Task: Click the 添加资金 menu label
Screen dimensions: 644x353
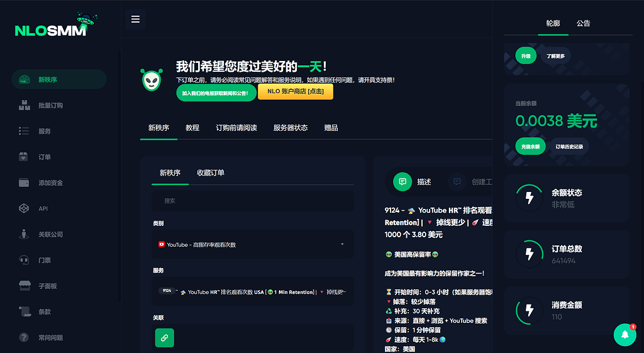Action: tap(50, 183)
